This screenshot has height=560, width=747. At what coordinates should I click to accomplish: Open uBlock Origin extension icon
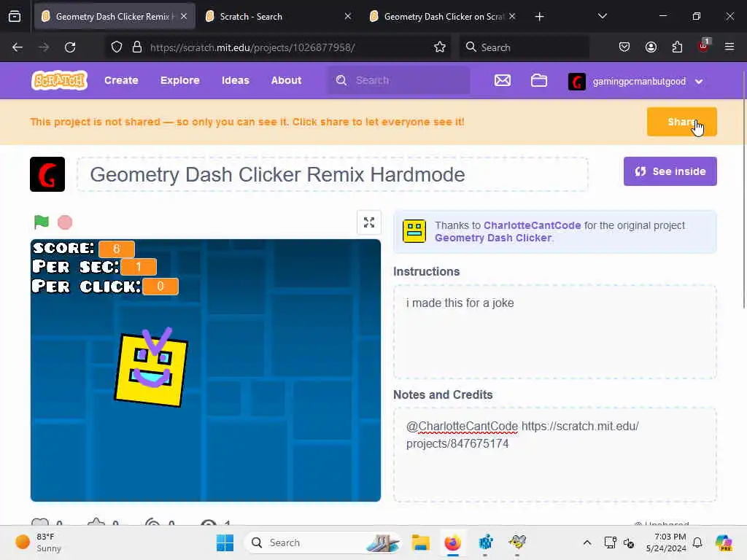click(x=704, y=46)
